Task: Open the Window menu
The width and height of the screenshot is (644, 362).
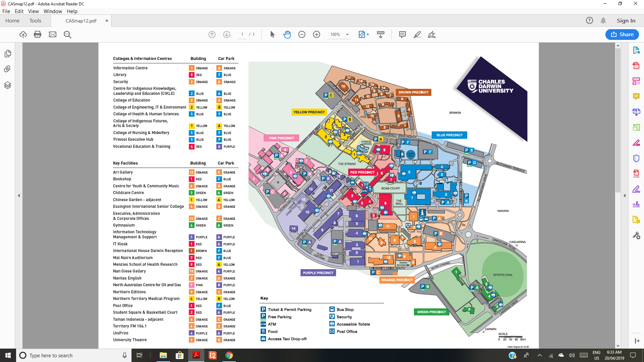Action: pos(53,11)
